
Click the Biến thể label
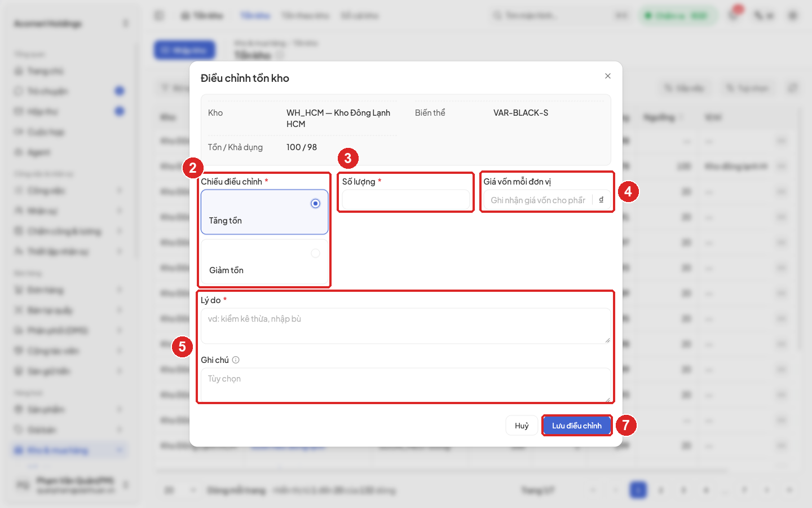[x=430, y=113]
